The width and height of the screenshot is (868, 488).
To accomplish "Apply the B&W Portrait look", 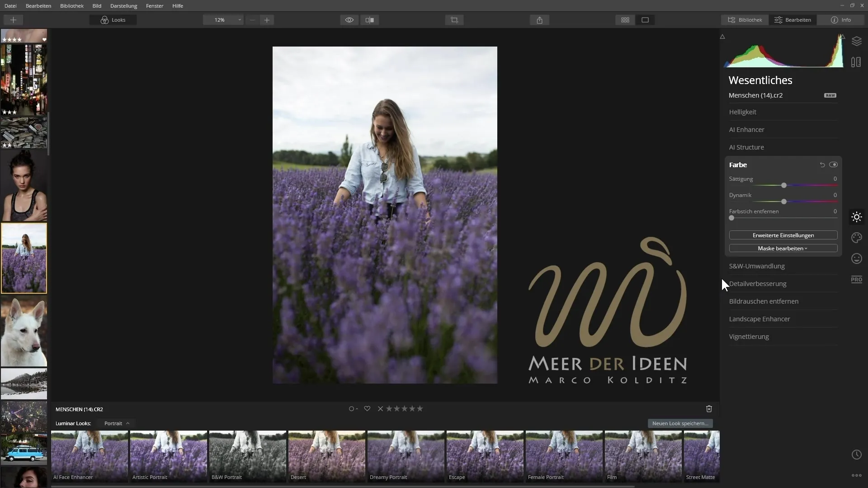I will 248,456.
